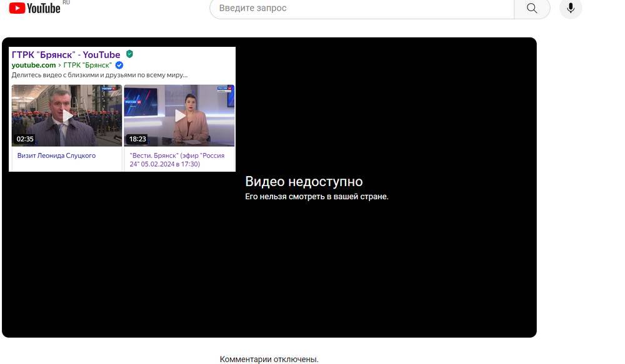Open the "Вести. Брянск" 05.02.2024 title link
The width and height of the screenshot is (625, 364).
point(177,159)
